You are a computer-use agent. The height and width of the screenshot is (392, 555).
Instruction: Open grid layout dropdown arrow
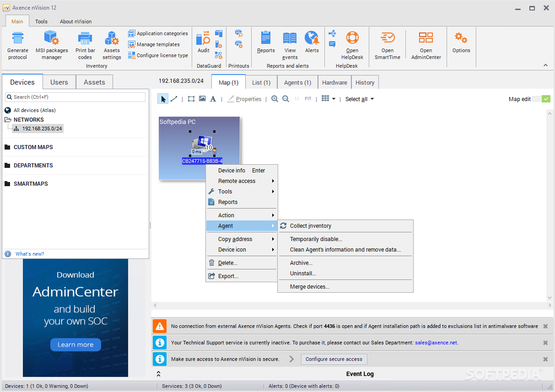pos(334,99)
